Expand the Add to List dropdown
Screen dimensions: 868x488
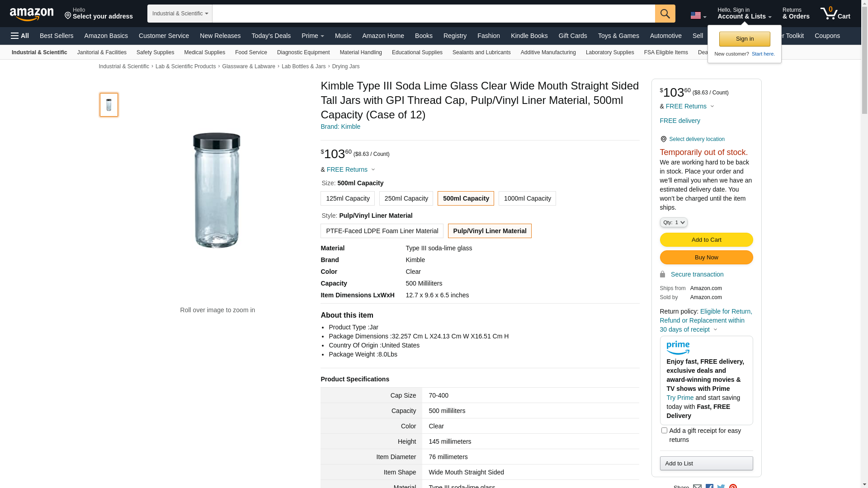[706, 463]
